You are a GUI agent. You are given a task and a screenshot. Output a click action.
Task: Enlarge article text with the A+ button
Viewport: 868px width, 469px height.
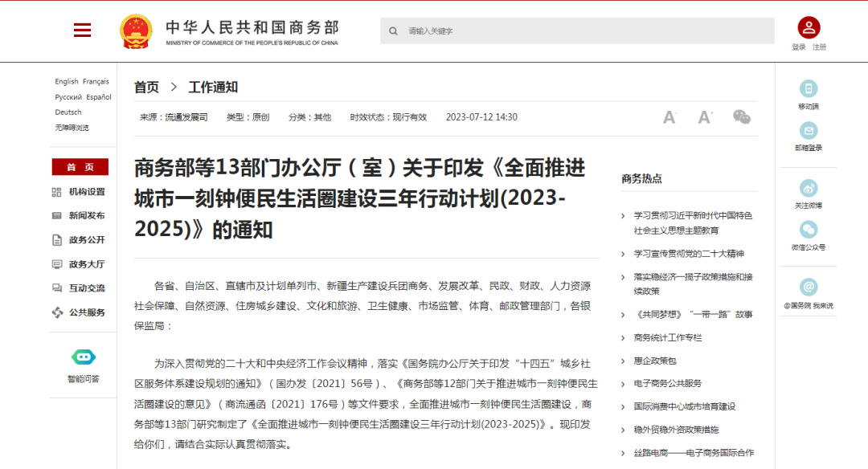pos(705,116)
